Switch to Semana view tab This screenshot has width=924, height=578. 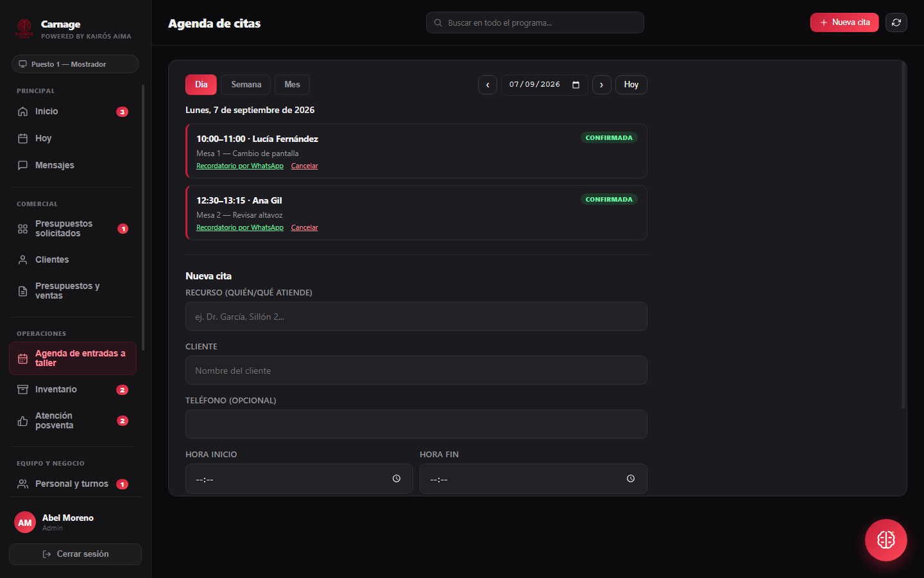246,85
